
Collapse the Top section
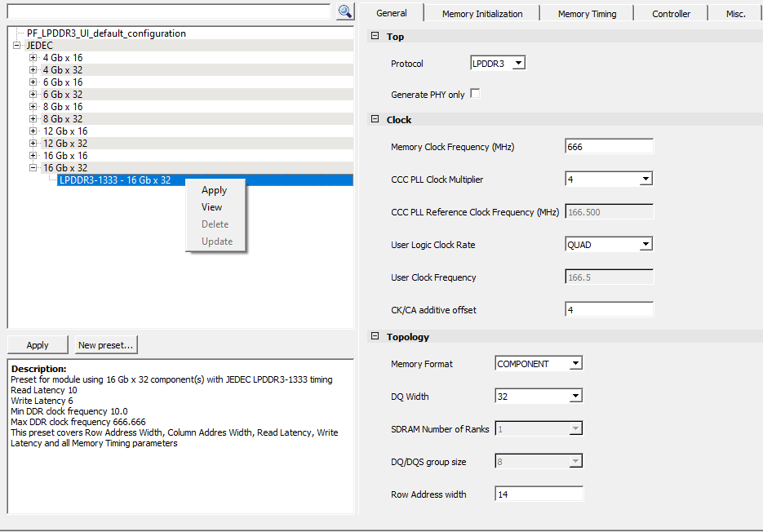(375, 37)
